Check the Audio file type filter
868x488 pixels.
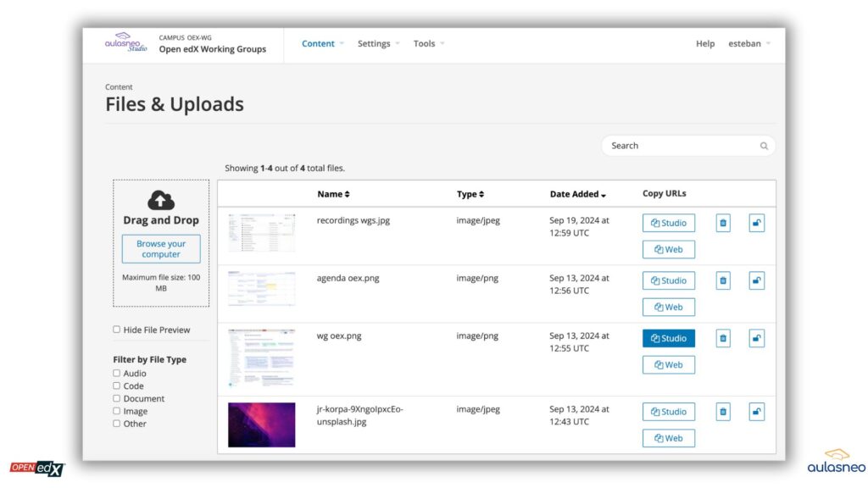coord(117,373)
